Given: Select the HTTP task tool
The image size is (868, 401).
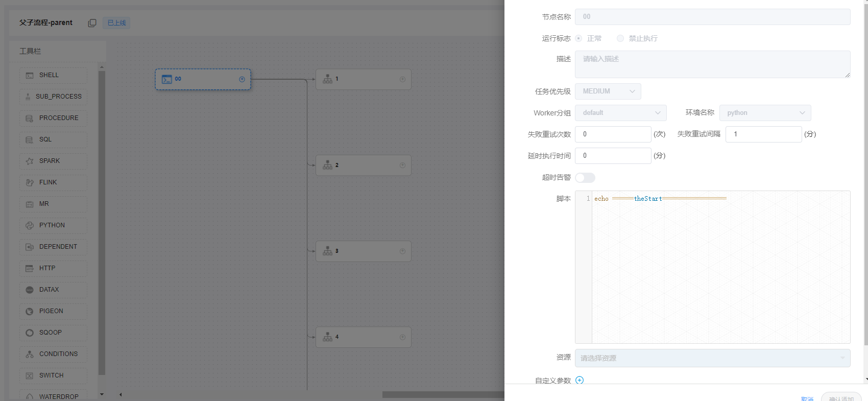Looking at the screenshot, I should (53, 268).
